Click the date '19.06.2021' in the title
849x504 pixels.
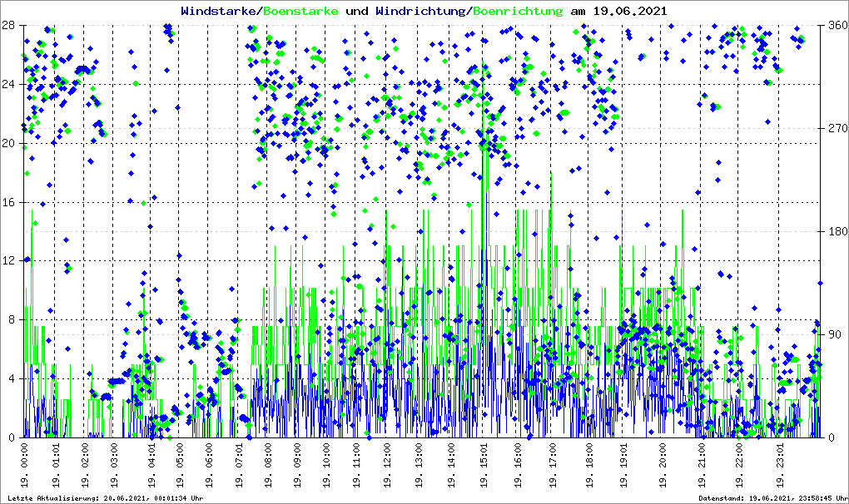tap(629, 11)
